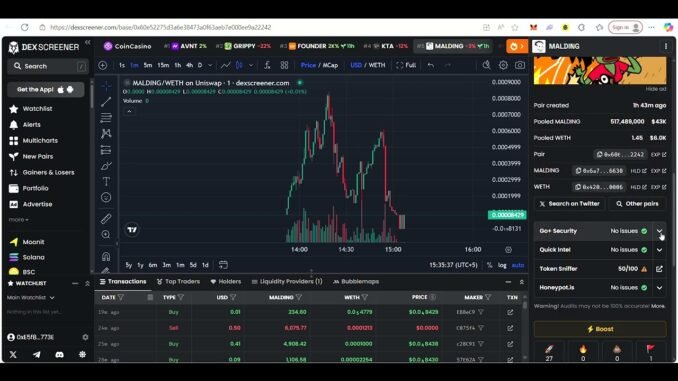Viewport: 678px width, 381px height.
Task: Open transaction link for first Buy row
Action: click(x=510, y=312)
